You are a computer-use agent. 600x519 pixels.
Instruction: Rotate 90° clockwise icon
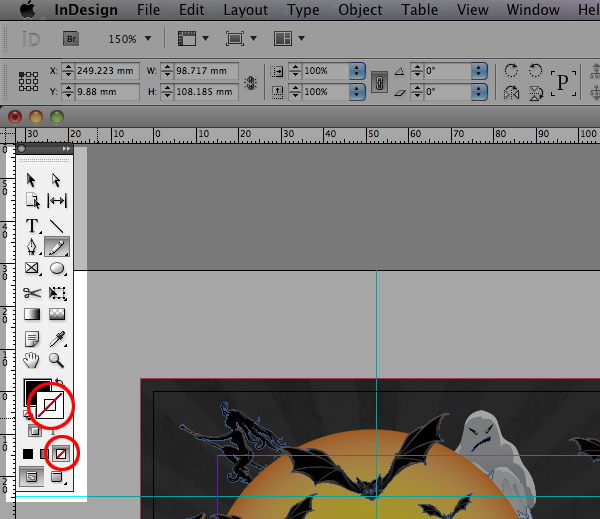(511, 70)
